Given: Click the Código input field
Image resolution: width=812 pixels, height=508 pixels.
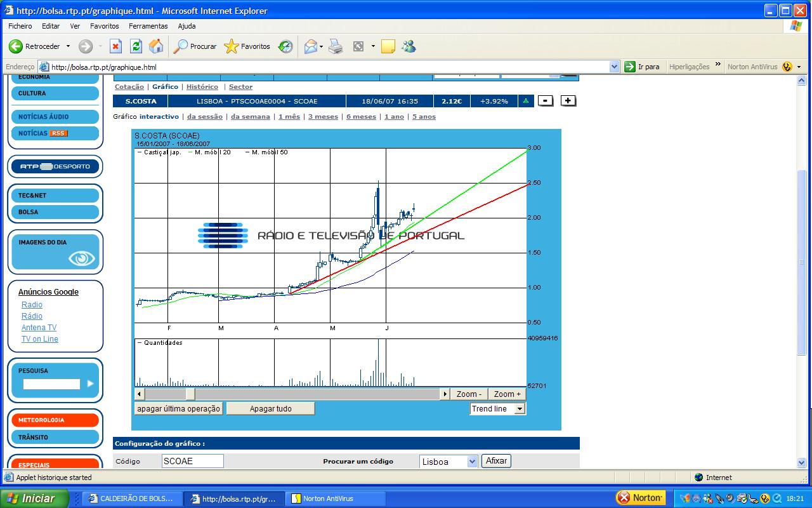Looking at the screenshot, I should [x=193, y=462].
